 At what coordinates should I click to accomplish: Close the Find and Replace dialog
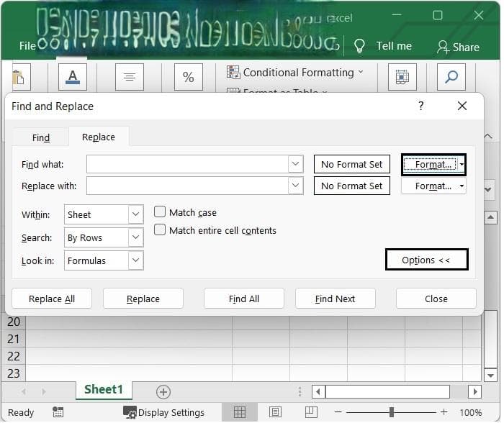coord(462,106)
